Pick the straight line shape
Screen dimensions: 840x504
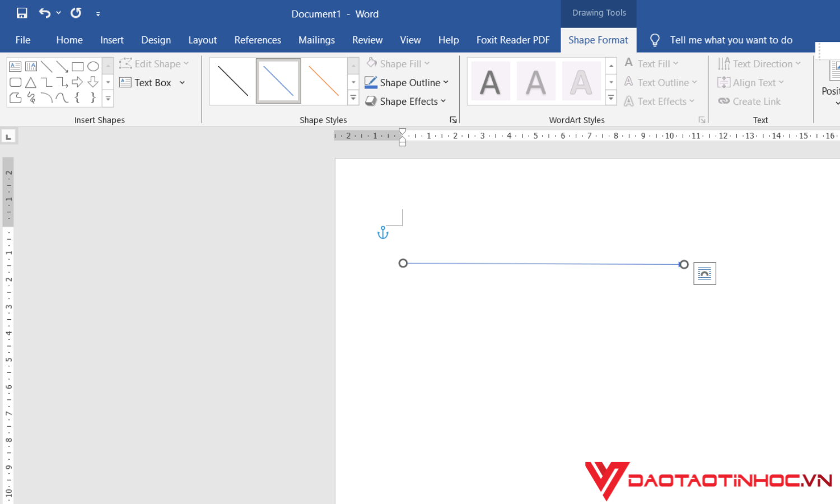tap(46, 67)
